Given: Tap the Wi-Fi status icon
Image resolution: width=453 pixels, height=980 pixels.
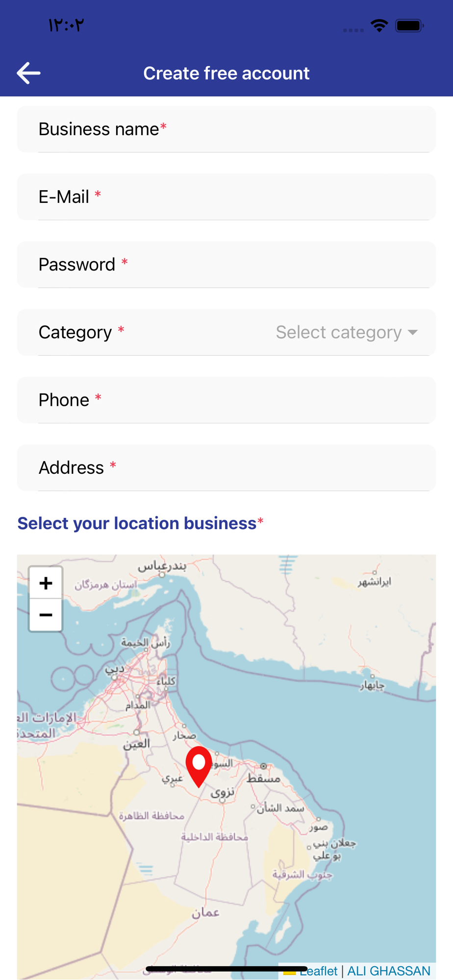Looking at the screenshot, I should click(379, 25).
